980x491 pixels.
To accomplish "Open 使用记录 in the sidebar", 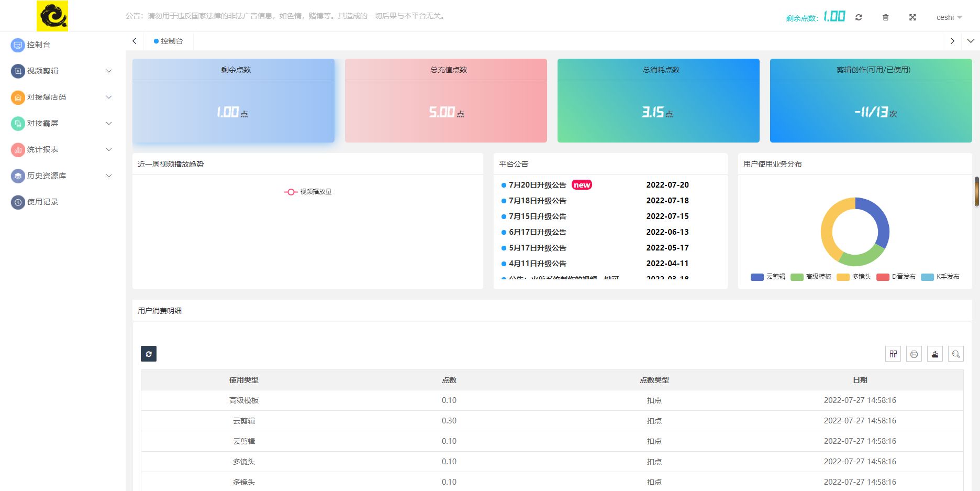I will [43, 202].
